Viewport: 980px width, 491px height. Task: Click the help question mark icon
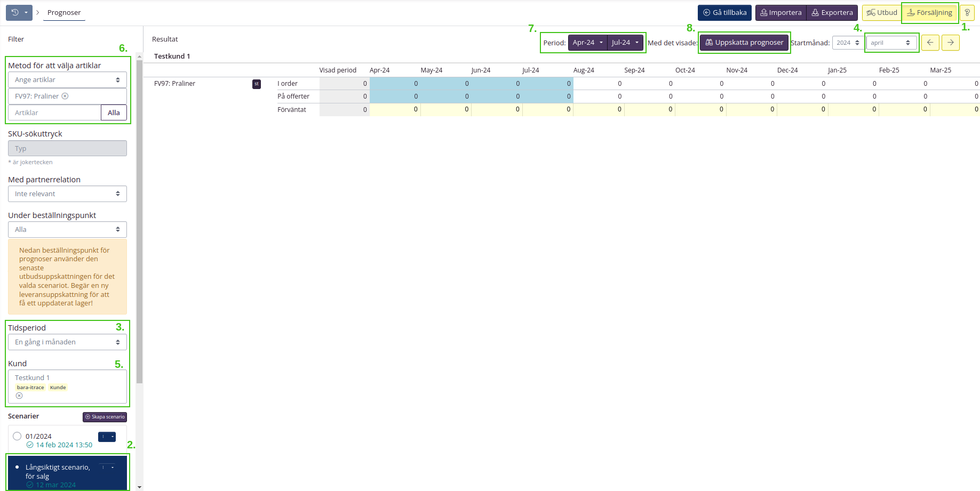pyautogui.click(x=967, y=13)
